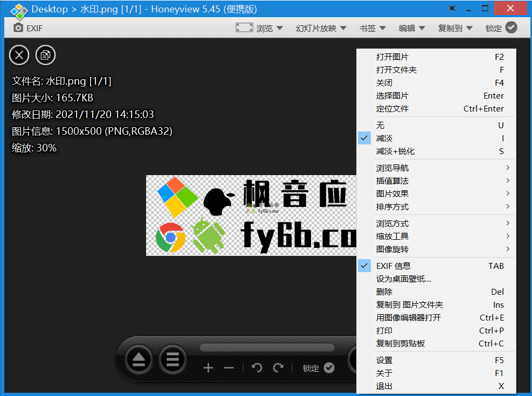Click the 修改日期 2021/11/20 text line
The width and height of the screenshot is (532, 396).
coord(83,114)
